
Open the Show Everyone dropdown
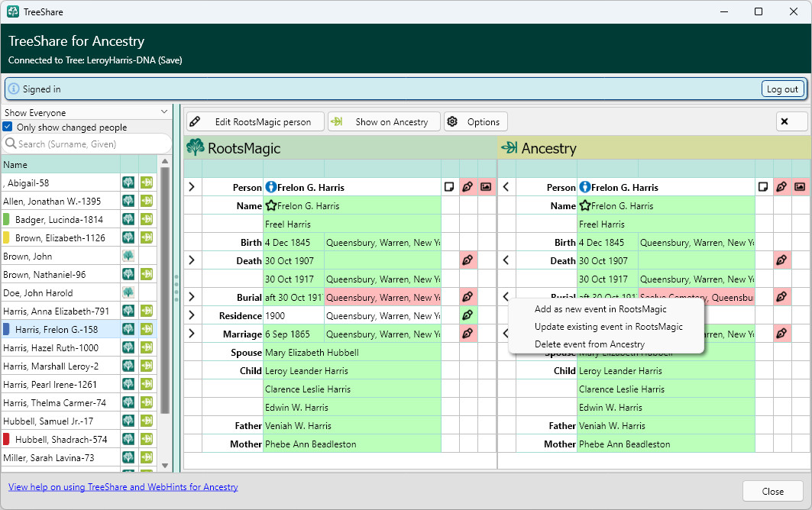[86, 112]
